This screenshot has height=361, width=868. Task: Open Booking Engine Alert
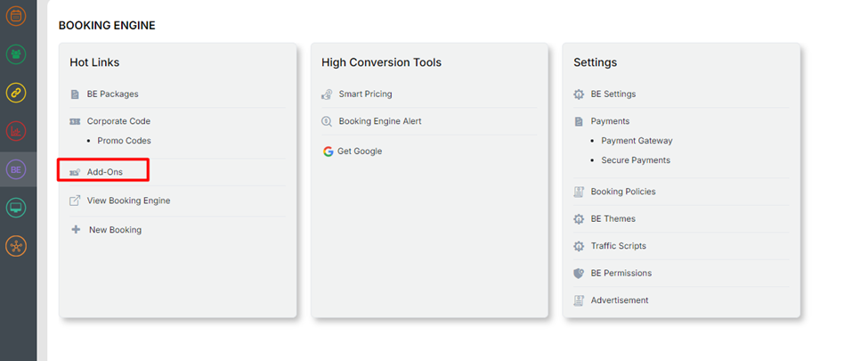click(x=379, y=121)
